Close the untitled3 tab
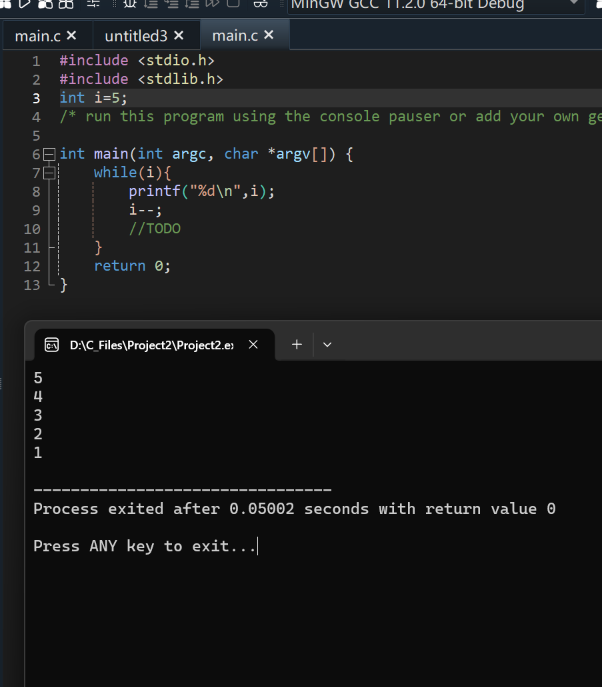 pos(179,35)
